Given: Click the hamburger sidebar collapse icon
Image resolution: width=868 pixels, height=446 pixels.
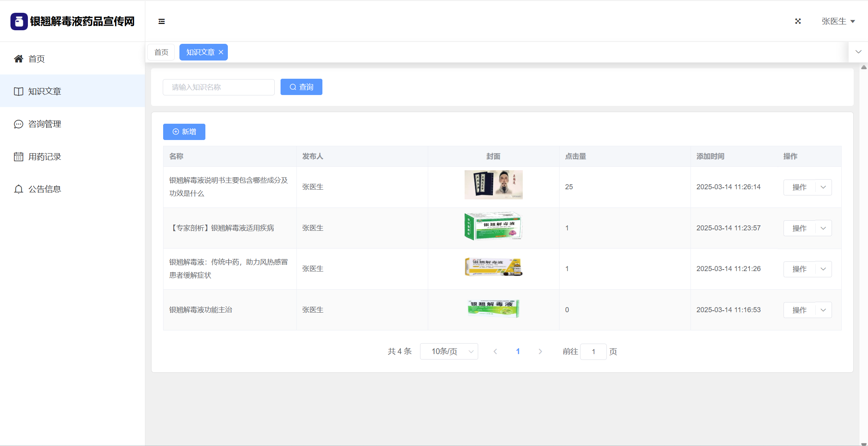Looking at the screenshot, I should click(x=162, y=21).
